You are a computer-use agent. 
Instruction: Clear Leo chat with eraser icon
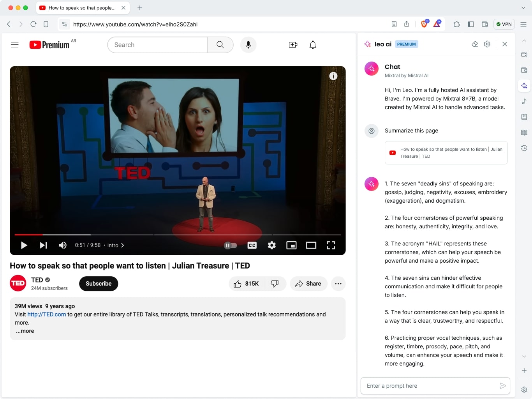coord(475,44)
